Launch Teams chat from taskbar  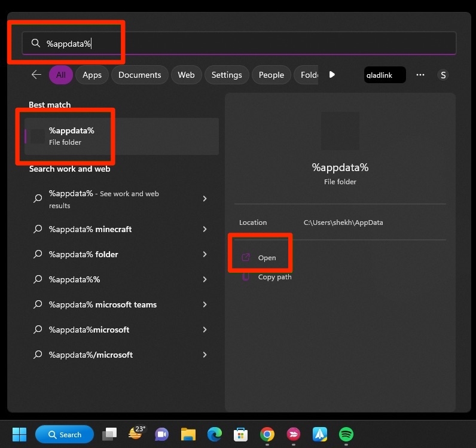click(x=162, y=434)
